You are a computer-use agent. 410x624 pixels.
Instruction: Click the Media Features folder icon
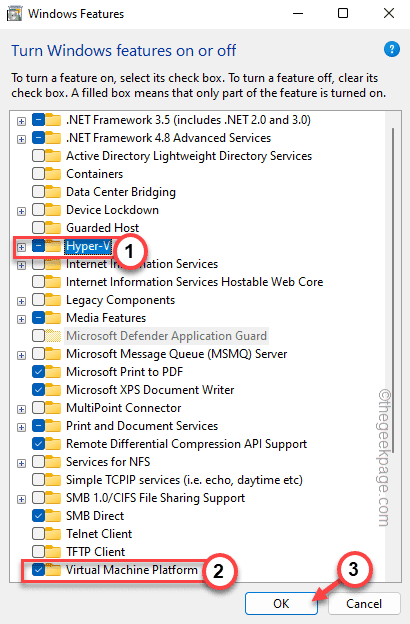(x=53, y=318)
